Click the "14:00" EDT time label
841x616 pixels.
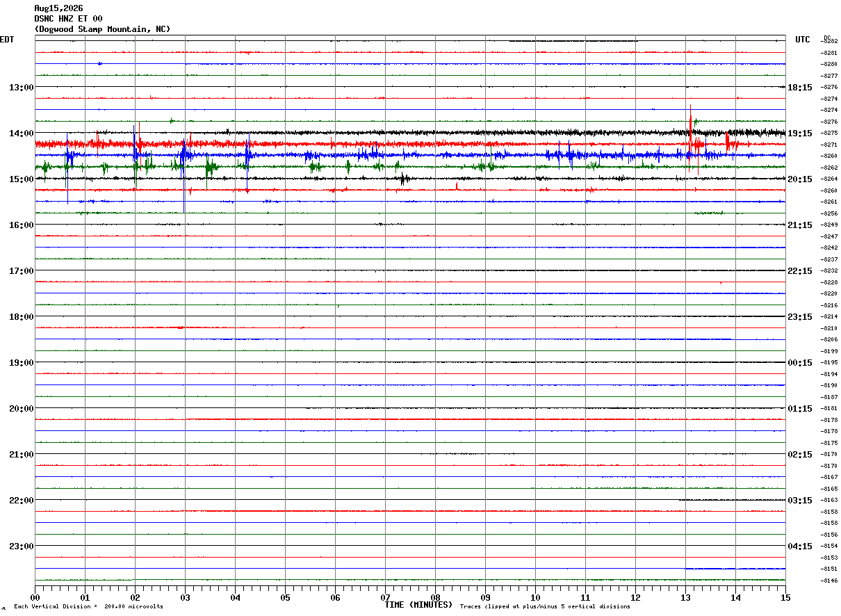click(22, 133)
